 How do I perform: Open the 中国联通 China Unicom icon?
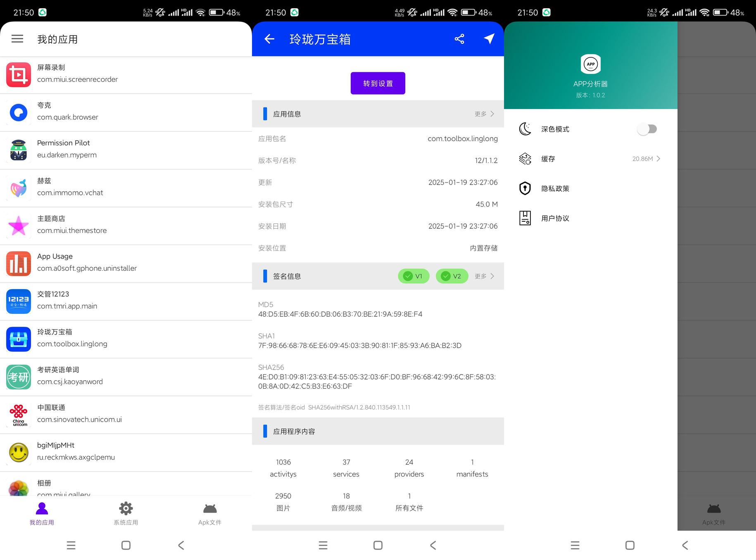19,415
